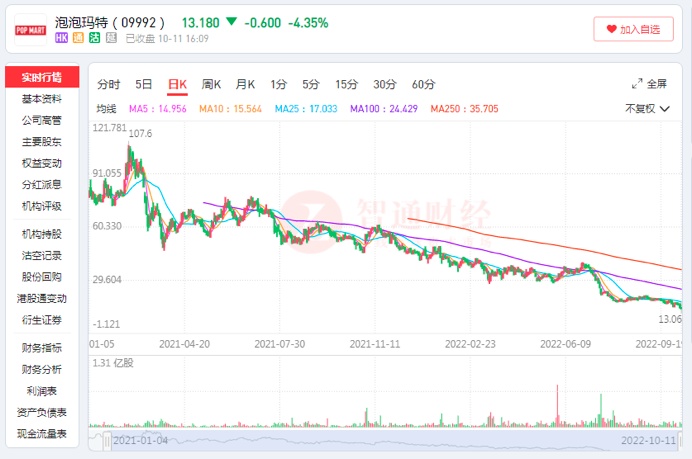This screenshot has width=692, height=459.
Task: Click the heart icon in 加入自选
Action: click(x=610, y=29)
